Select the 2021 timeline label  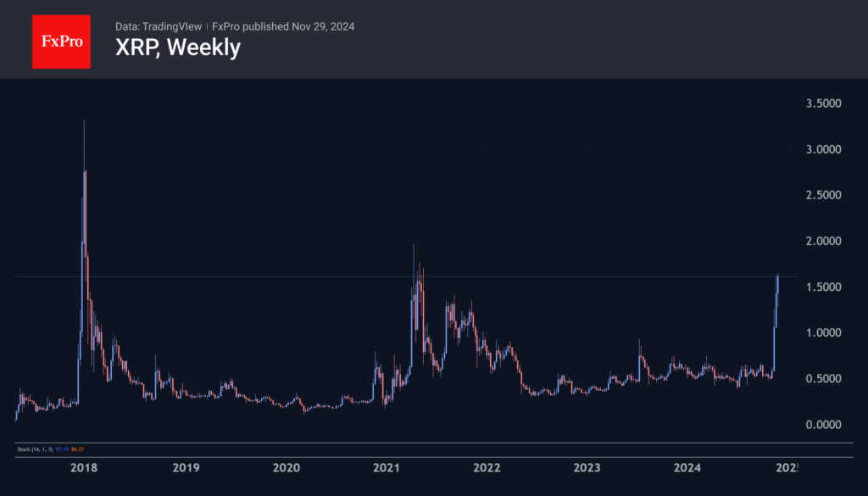pyautogui.click(x=387, y=467)
